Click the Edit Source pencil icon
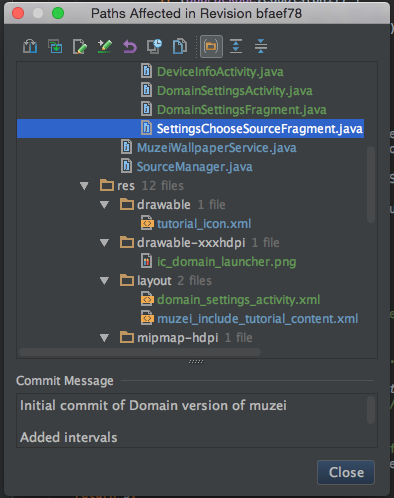Screen dimensions: 394x498 (x=80, y=46)
